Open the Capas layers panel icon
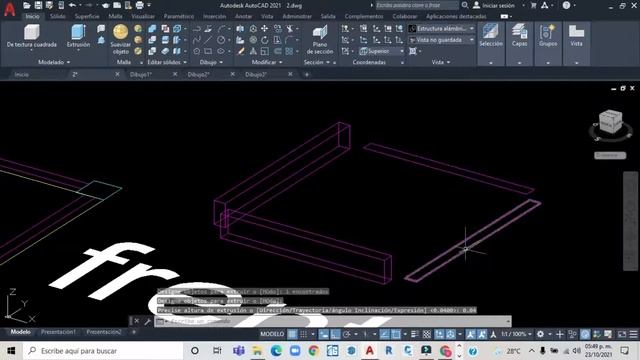This screenshot has height=360, width=640. (x=519, y=32)
